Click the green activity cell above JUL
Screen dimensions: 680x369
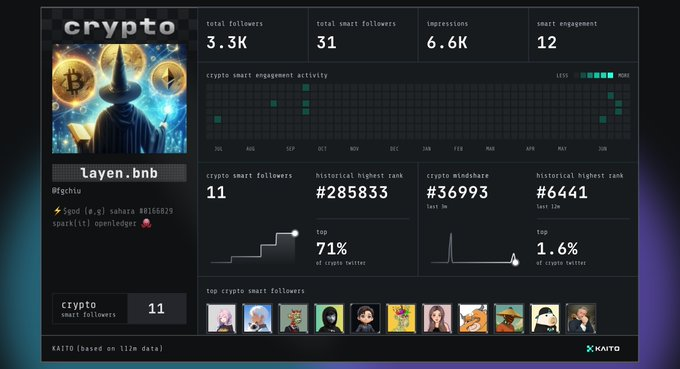tap(218, 119)
